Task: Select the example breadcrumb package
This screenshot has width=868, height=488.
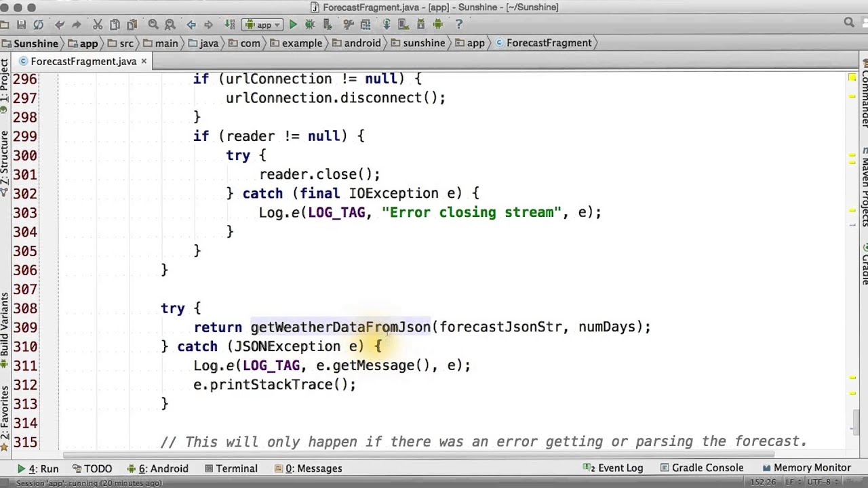Action: [296, 43]
